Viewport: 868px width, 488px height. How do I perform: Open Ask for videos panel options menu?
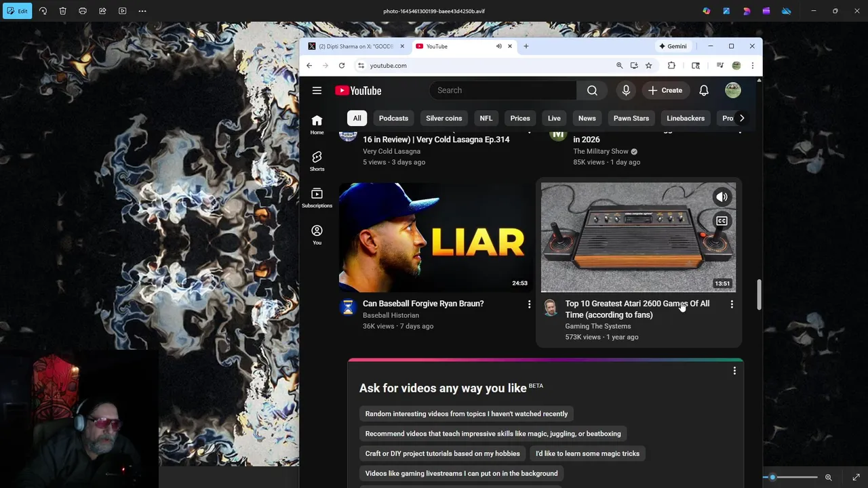(734, 371)
